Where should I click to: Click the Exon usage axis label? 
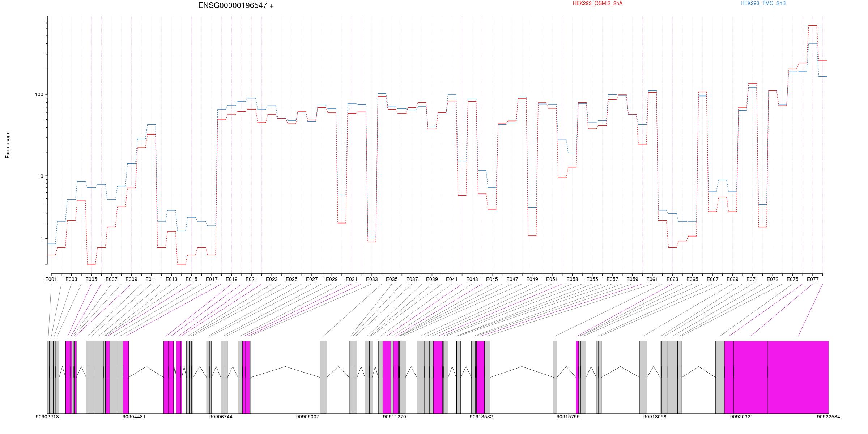[x=8, y=145]
